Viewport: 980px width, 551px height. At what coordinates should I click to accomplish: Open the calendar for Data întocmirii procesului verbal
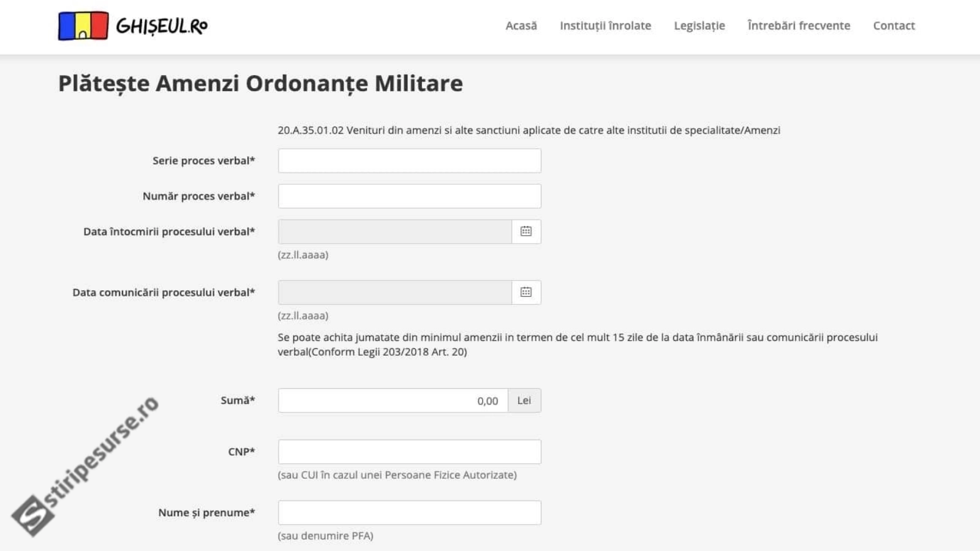526,231
